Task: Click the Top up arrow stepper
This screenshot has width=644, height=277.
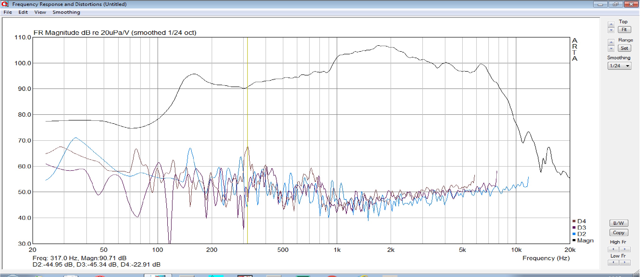Action: (x=611, y=24)
